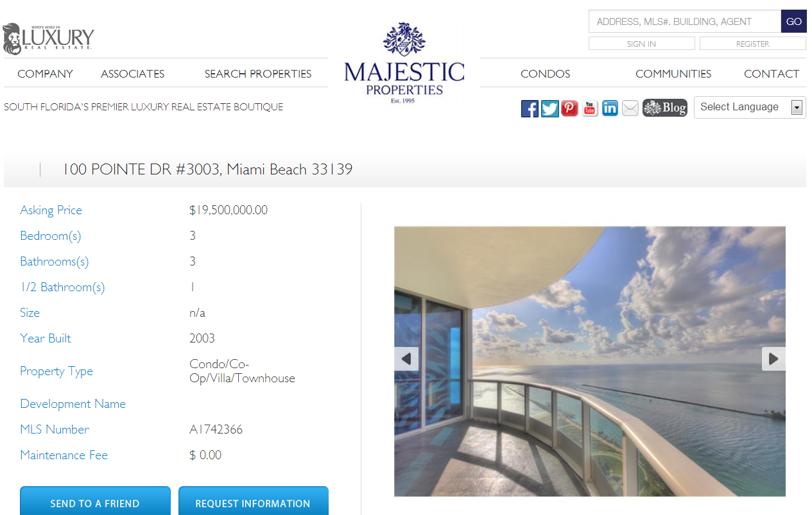Click the Who's Who in Luxury logo
Image resolution: width=812 pixels, height=515 pixels.
click(x=48, y=39)
